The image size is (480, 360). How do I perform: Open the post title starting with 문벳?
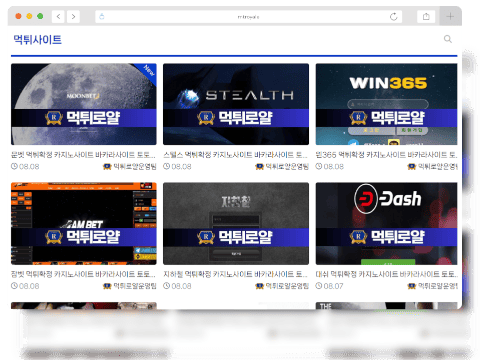coord(83,155)
